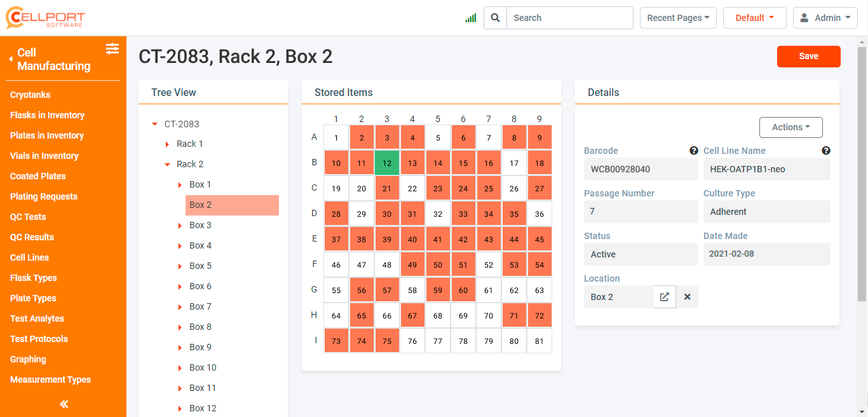This screenshot has height=417, width=868.
Task: Click the Save button
Action: [808, 56]
